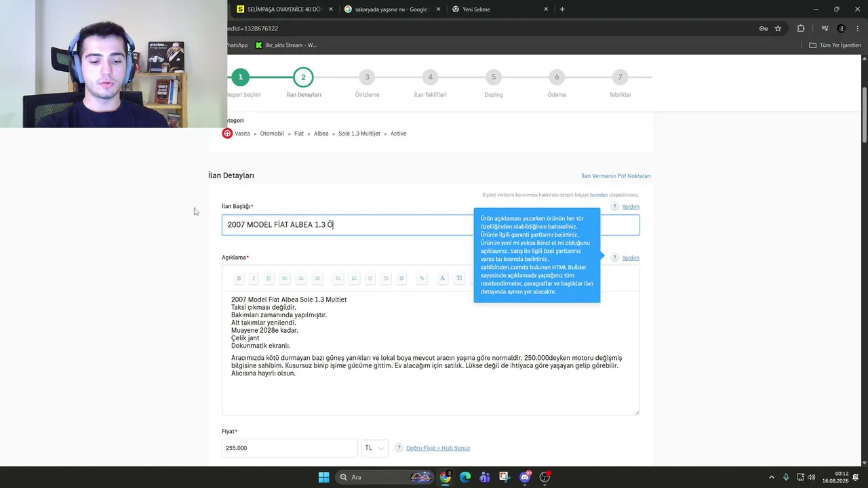Click step 4 İlan Teklifleri circle
This screenshot has height=488, width=868.
click(x=430, y=77)
